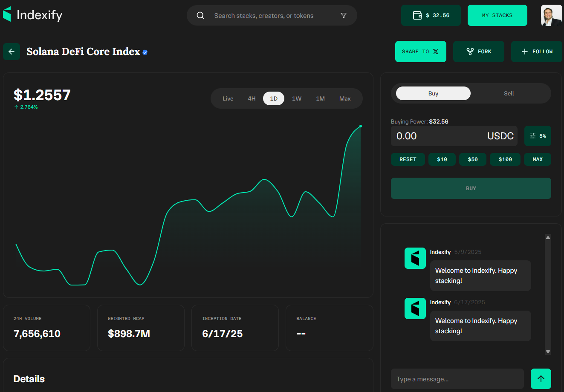The image size is (564, 392).
Task: Follow the Solana DeFi Core Index
Action: click(x=536, y=52)
